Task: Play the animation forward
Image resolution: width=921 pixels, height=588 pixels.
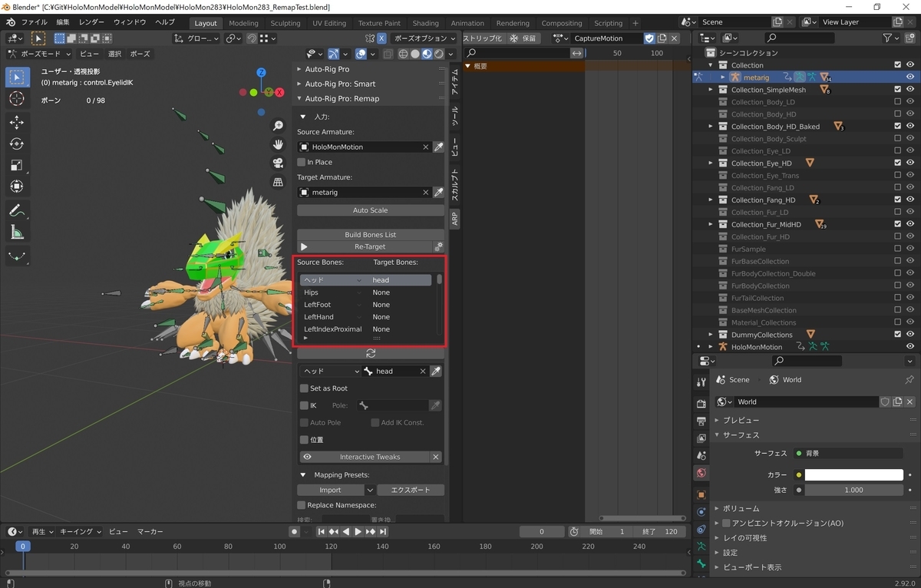Action: click(358, 531)
